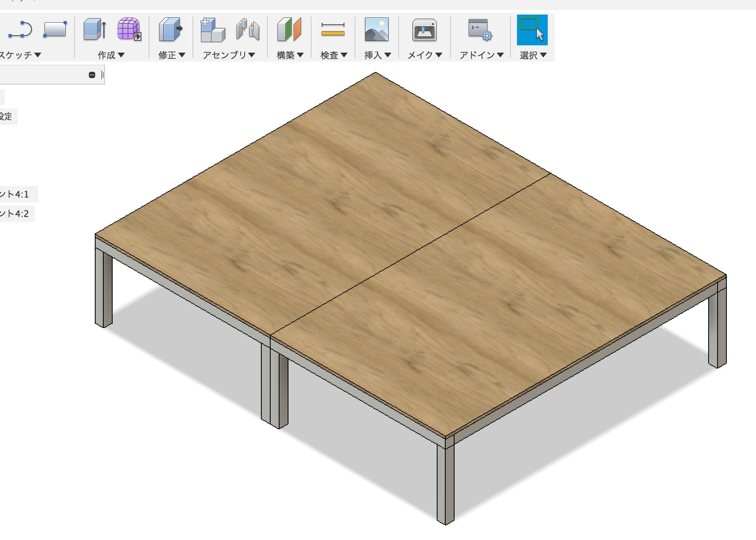Click the Scripts and Add-Ins icon
Viewport: 756px width, 540px height.
[x=480, y=30]
